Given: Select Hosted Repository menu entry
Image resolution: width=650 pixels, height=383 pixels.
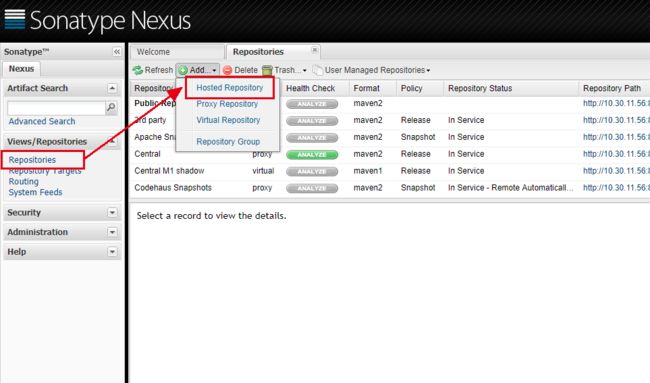Looking at the screenshot, I should point(230,87).
